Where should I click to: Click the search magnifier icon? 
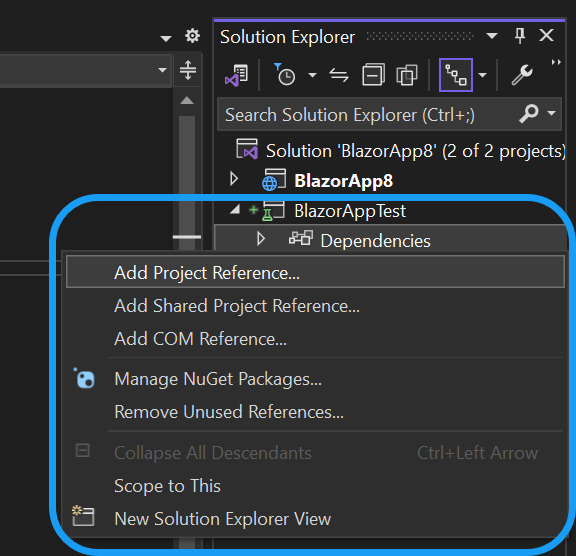529,113
